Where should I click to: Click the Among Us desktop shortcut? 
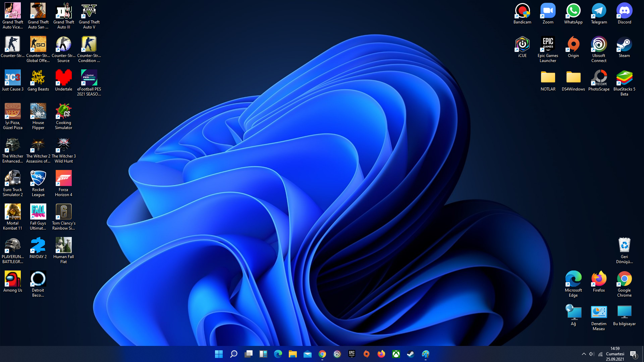point(13,279)
